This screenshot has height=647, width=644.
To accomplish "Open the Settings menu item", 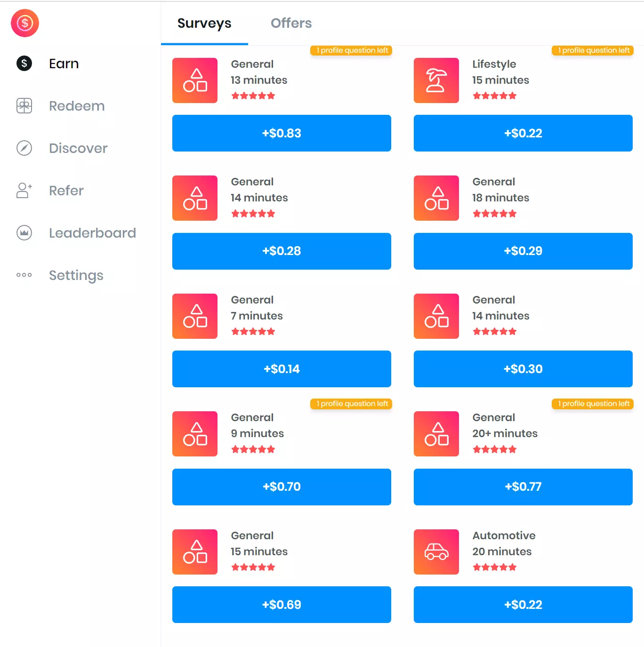I will pyautogui.click(x=76, y=275).
